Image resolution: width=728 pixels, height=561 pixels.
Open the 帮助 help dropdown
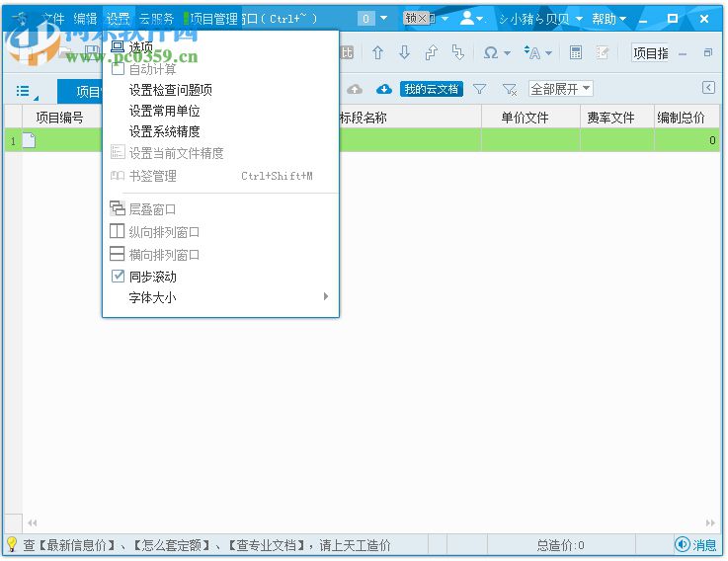(608, 19)
